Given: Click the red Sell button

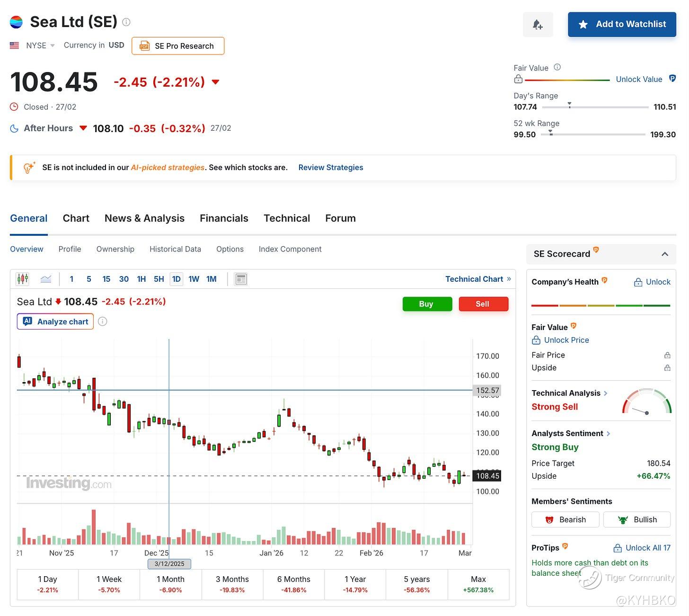Looking at the screenshot, I should 483,304.
